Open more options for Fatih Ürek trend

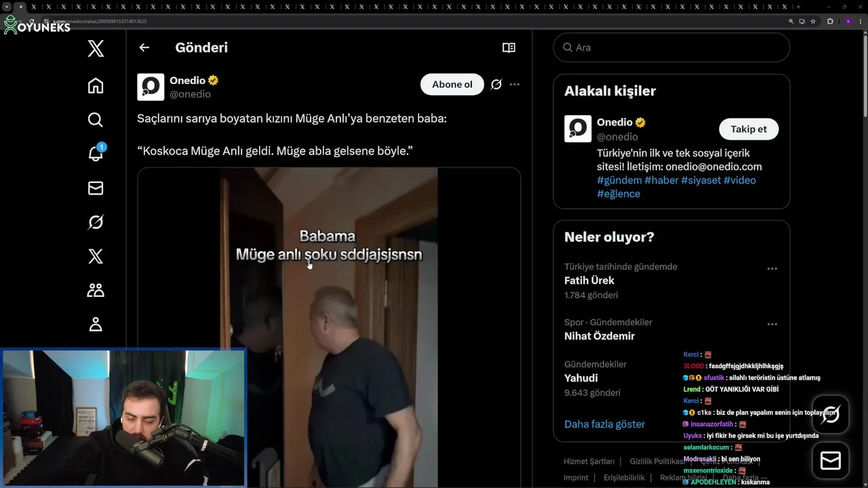[772, 269]
